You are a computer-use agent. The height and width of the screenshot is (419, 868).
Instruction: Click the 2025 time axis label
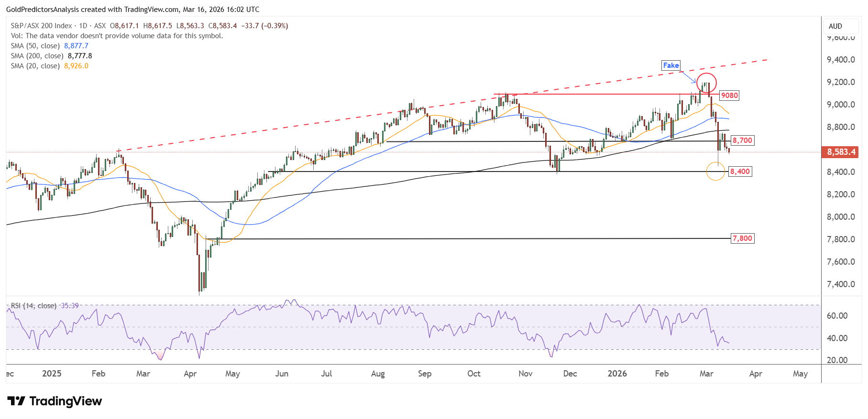click(x=52, y=374)
